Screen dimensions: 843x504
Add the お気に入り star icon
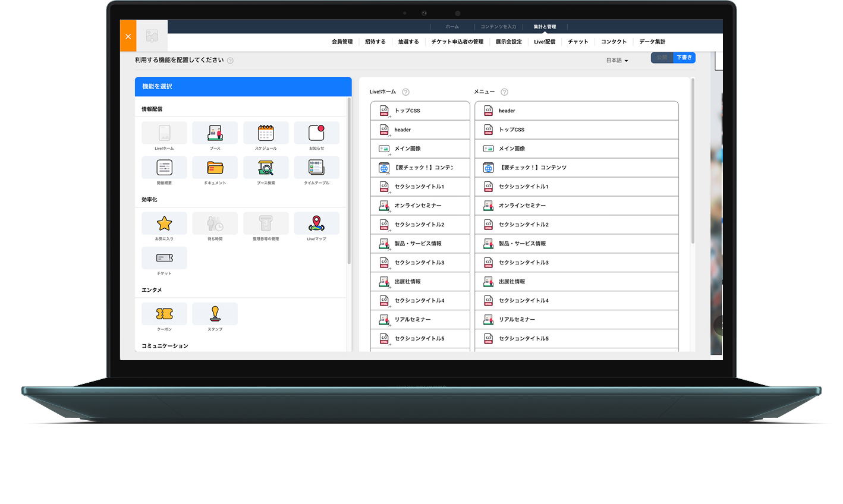164,223
